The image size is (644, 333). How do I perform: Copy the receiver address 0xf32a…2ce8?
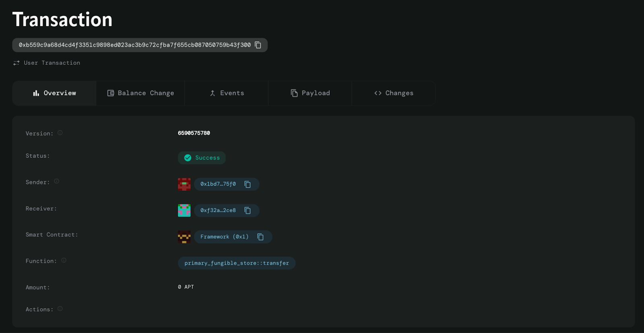click(248, 211)
